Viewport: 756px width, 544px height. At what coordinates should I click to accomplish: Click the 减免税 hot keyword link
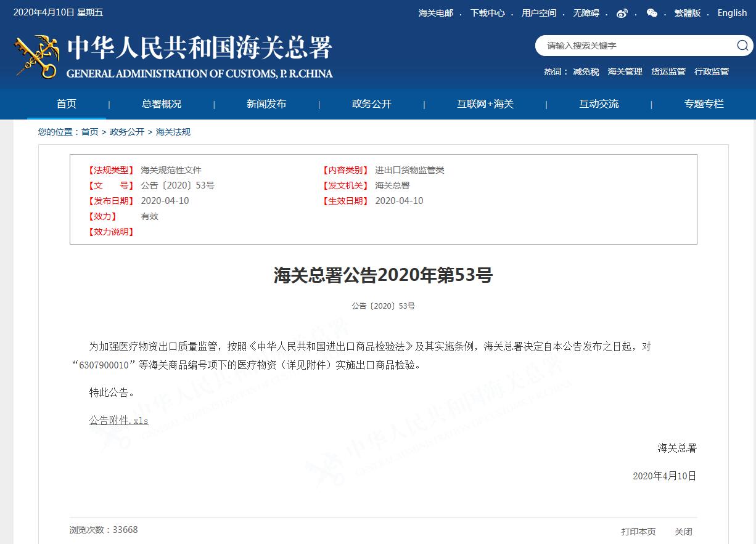pyautogui.click(x=586, y=71)
